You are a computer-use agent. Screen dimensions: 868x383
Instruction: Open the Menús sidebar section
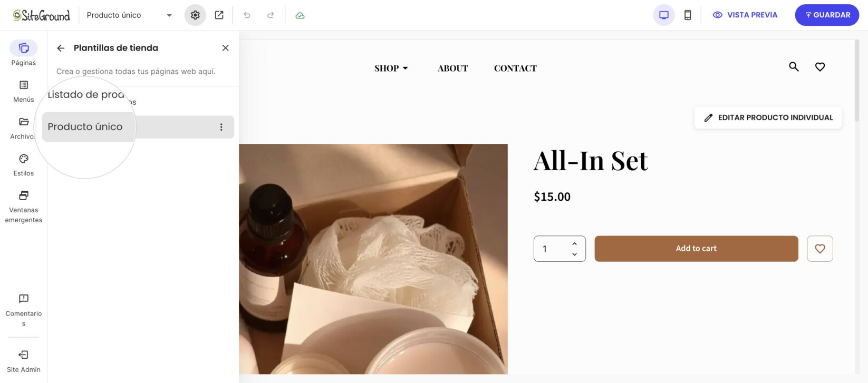click(x=24, y=92)
